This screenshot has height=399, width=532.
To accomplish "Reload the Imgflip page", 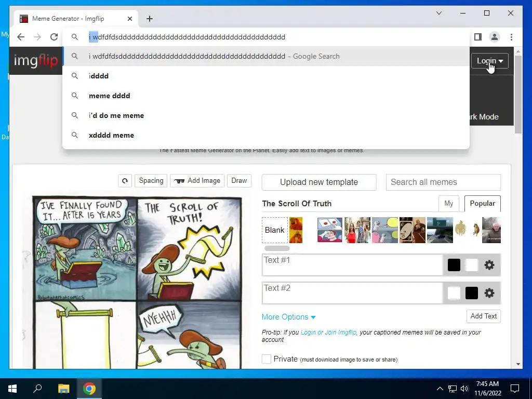I will click(x=54, y=37).
